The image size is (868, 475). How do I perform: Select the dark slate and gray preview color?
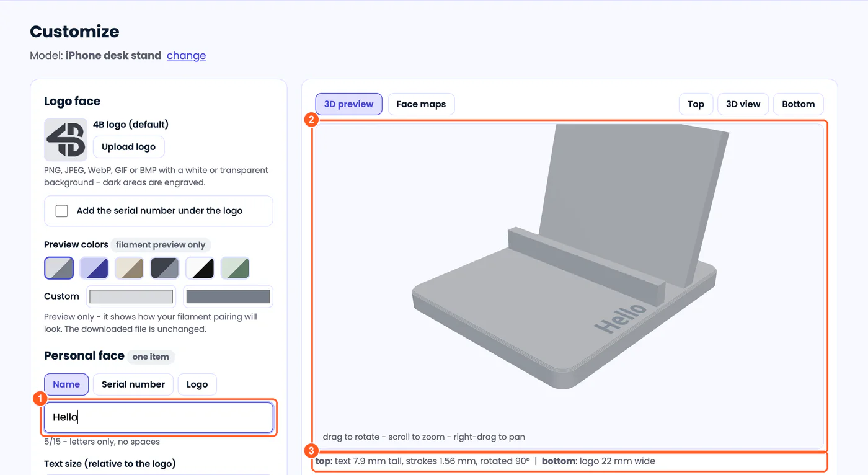pyautogui.click(x=165, y=268)
